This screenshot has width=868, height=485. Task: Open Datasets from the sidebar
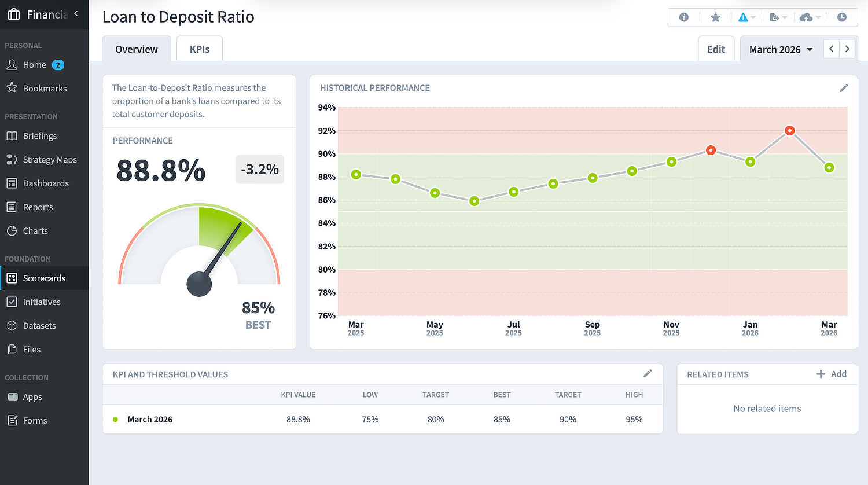click(x=39, y=326)
